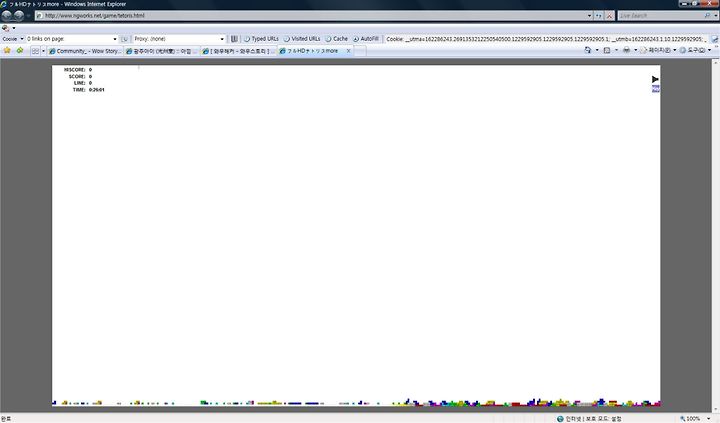This screenshot has height=423, width=720.
Task: Click the HISCORE label in game
Action: tap(74, 70)
